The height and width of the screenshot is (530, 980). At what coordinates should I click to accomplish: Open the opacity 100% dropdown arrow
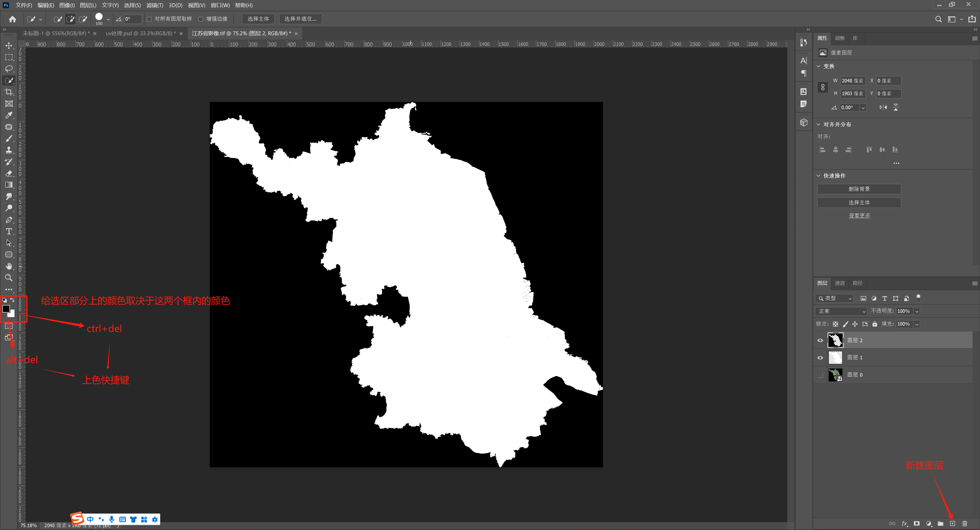pos(917,311)
